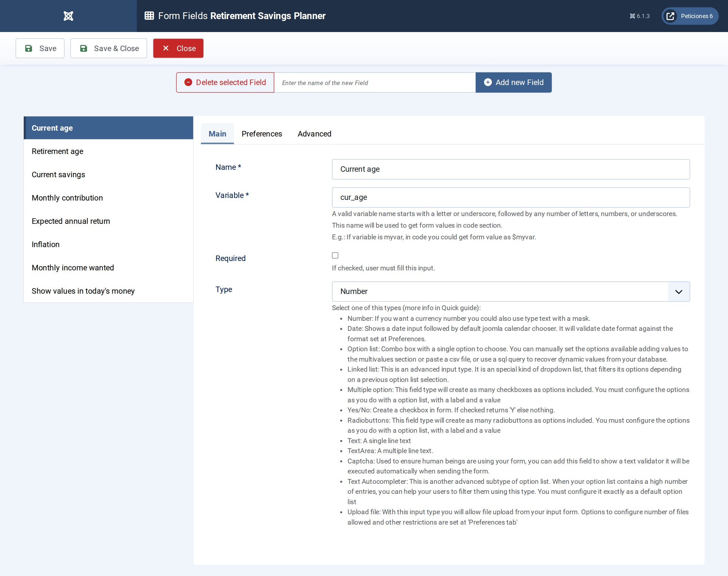This screenshot has width=728, height=576.
Task: Select Current savings field
Action: point(108,174)
